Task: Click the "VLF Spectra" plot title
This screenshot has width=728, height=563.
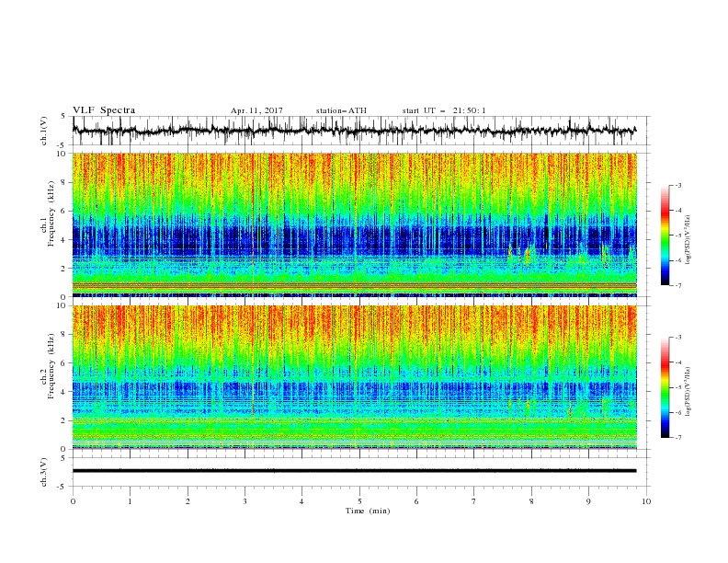Action: coord(104,110)
